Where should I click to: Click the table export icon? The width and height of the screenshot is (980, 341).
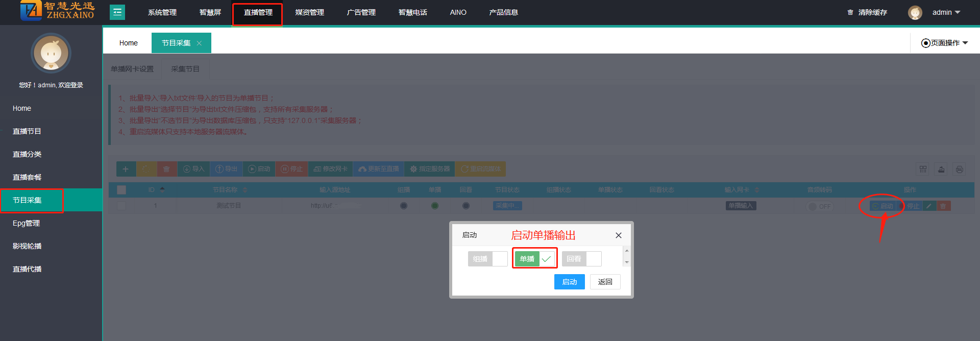coord(941,169)
